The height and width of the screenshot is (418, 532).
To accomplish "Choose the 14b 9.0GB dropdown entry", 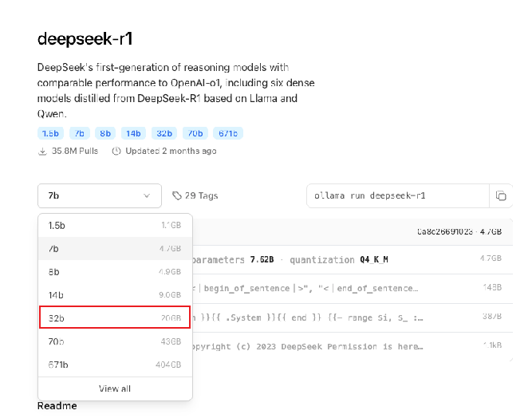I will coord(115,295).
